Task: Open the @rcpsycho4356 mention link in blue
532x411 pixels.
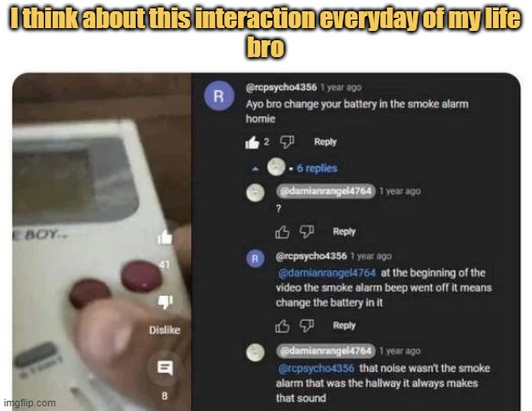Action: pyautogui.click(x=317, y=368)
